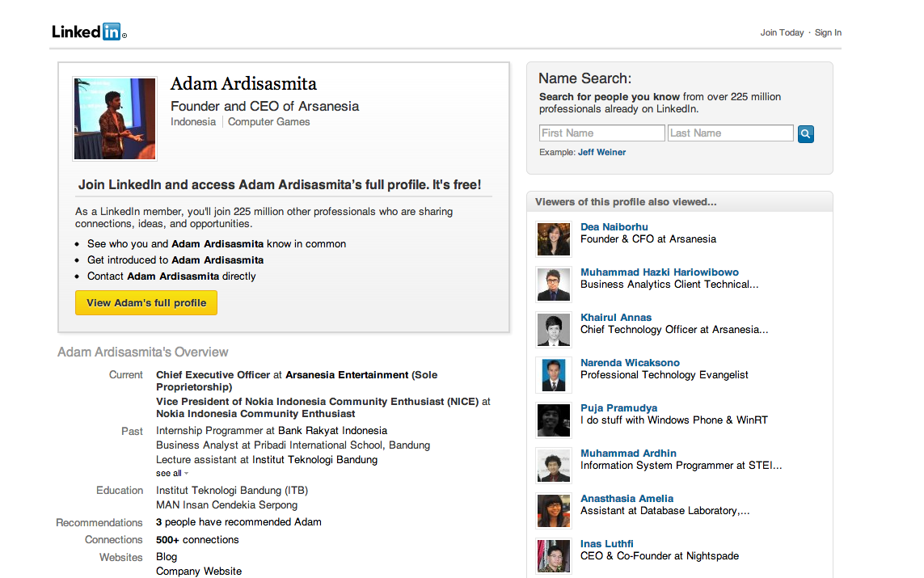Screen dimensions: 924x578
Task: Open the Join Today link
Action: (x=782, y=33)
